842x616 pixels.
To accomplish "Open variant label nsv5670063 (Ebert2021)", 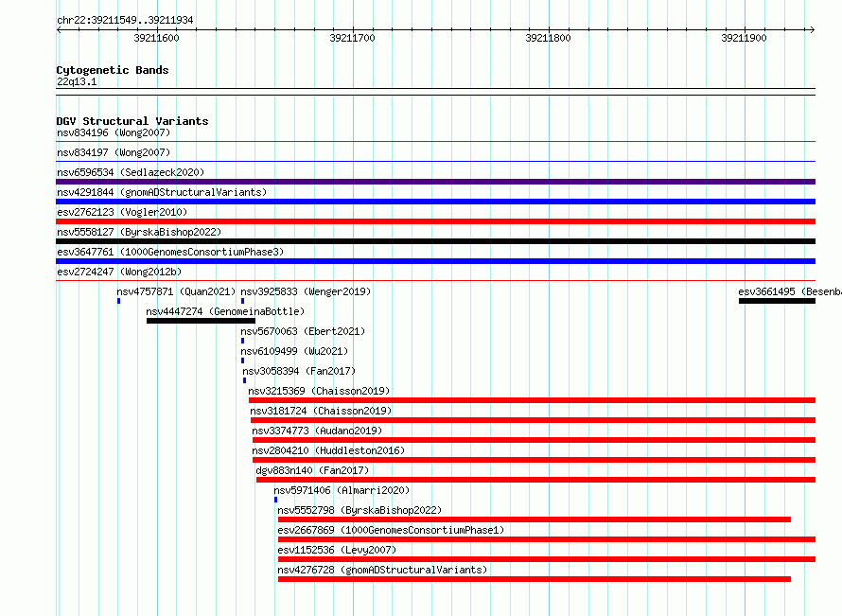I will 303,331.
